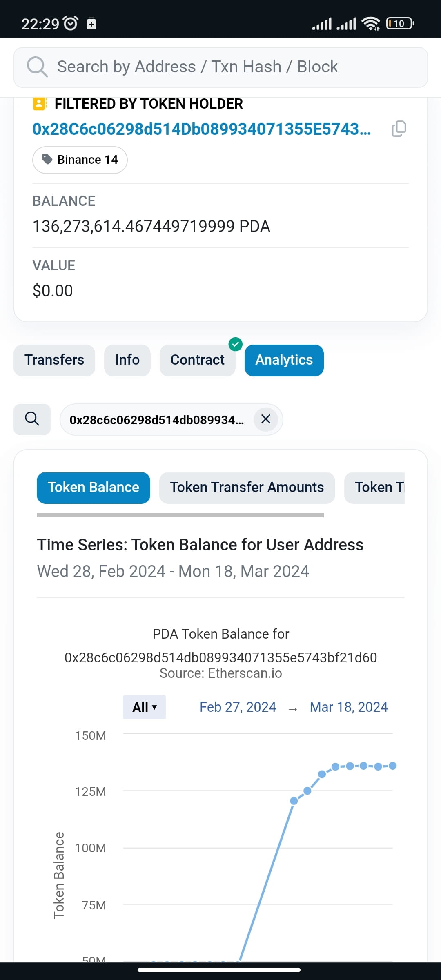Open the 0x28C6c06298d514Db address link

coord(202,130)
